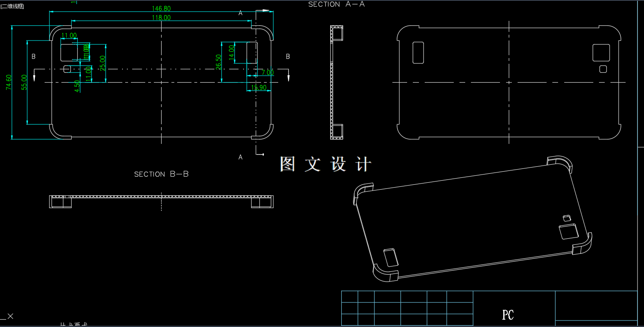
Task: Pick the 55.00 vertical dimension text
Action: pyautogui.click(x=24, y=82)
